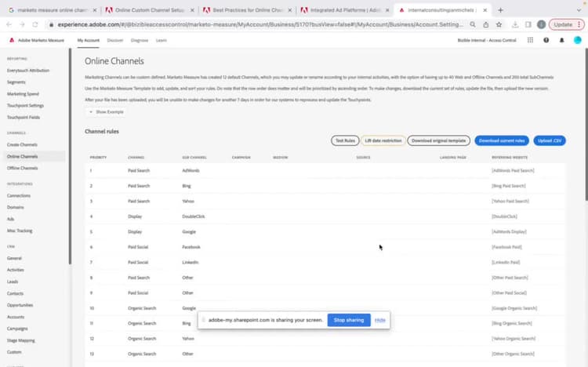Click the Upload CSV button
Image resolution: width=588 pixels, height=367 pixels.
point(550,140)
